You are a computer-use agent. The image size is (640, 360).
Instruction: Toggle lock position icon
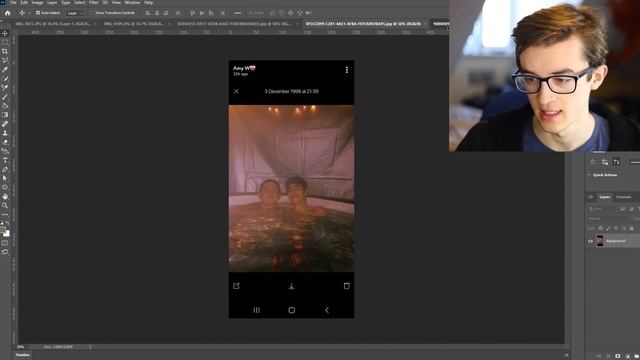click(x=616, y=229)
